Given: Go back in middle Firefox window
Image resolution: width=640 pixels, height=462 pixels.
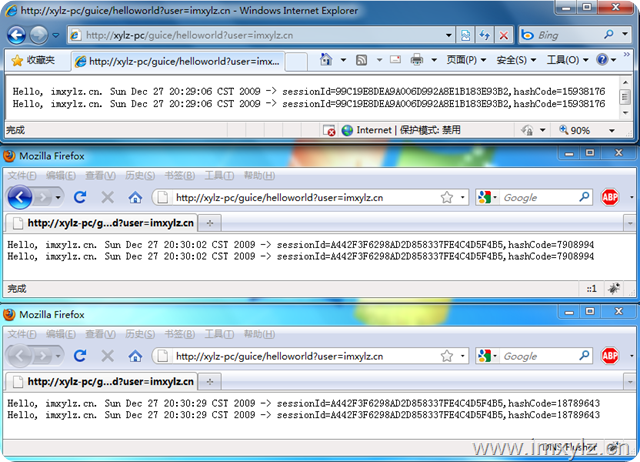Looking at the screenshot, I should click(19, 198).
